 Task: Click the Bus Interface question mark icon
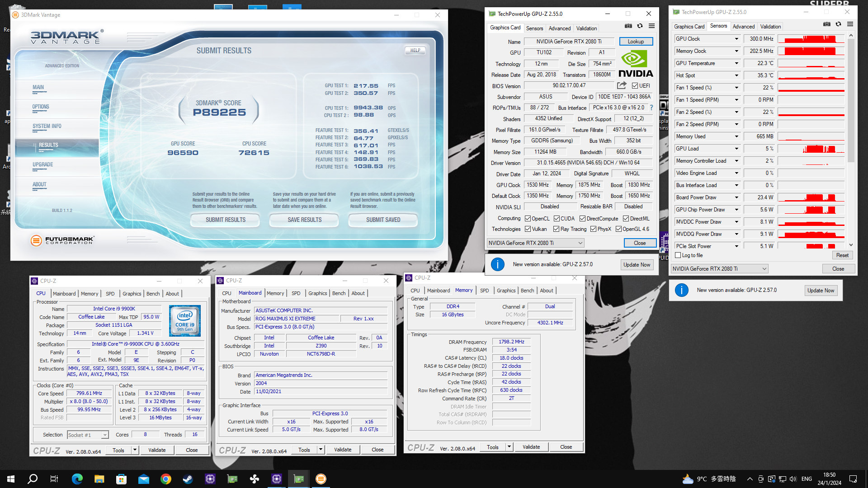tap(651, 108)
